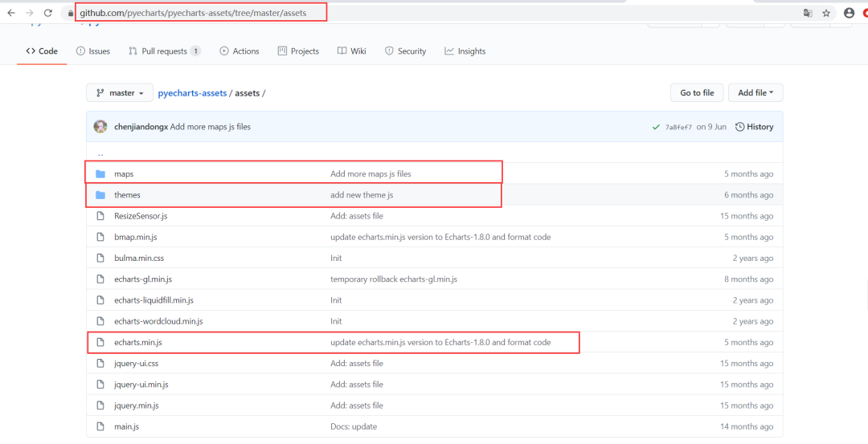Image resolution: width=868 pixels, height=444 pixels.
Task: Bookmark this page with the star icon
Action: (x=826, y=13)
